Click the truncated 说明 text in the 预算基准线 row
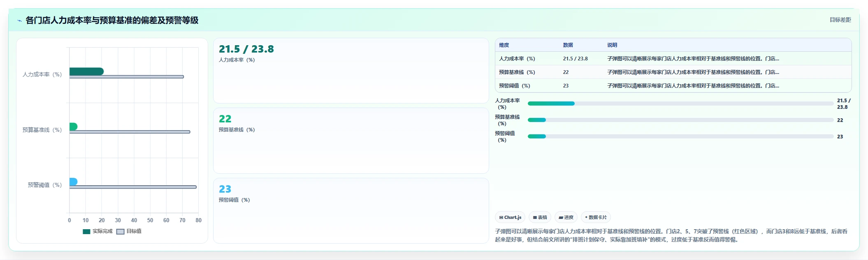 tap(693, 72)
